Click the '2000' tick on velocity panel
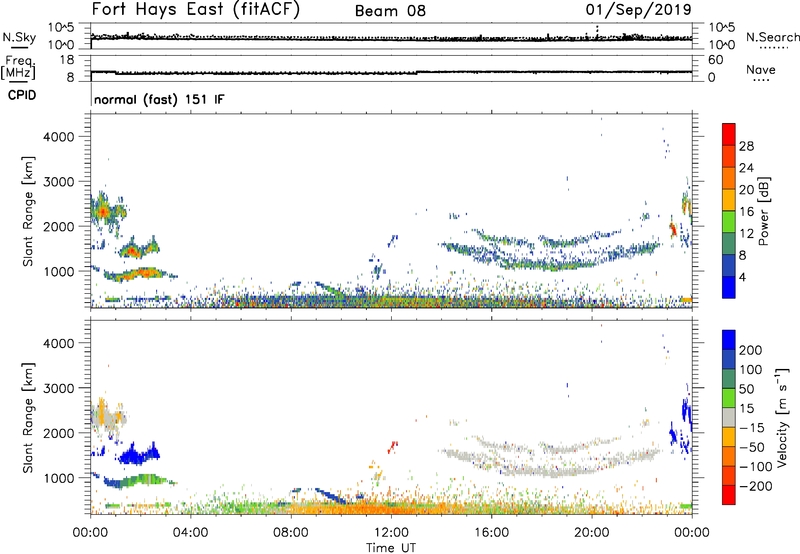Image resolution: width=800 pixels, height=554 pixels. tap(58, 433)
